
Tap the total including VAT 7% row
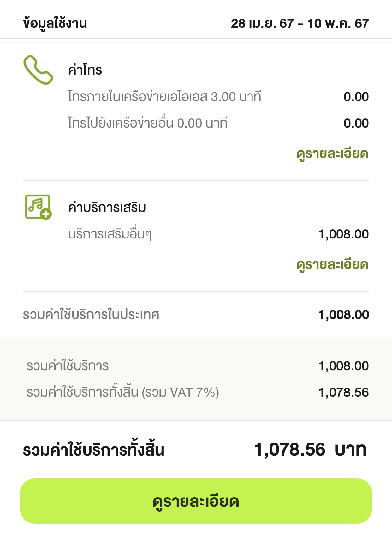(198, 392)
